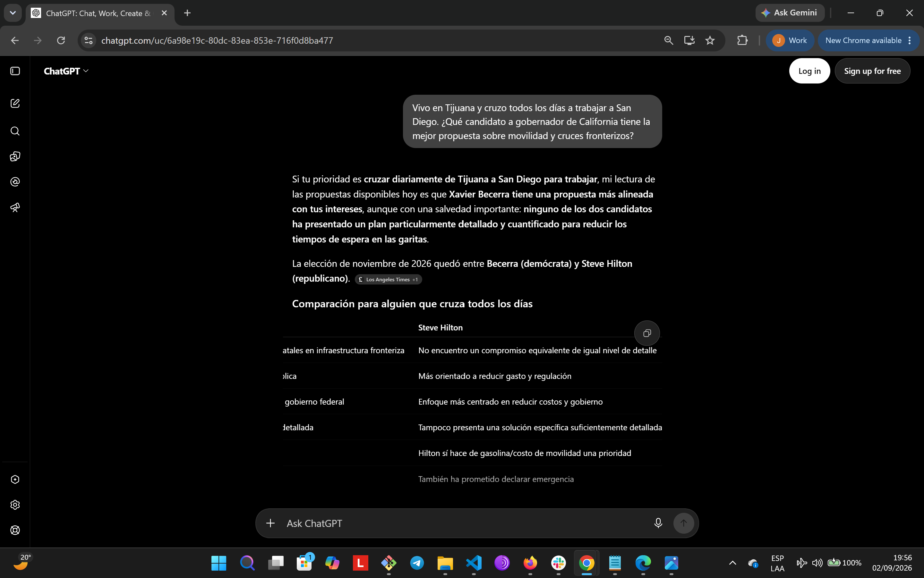Start voice dictation with the microphone

point(658,523)
